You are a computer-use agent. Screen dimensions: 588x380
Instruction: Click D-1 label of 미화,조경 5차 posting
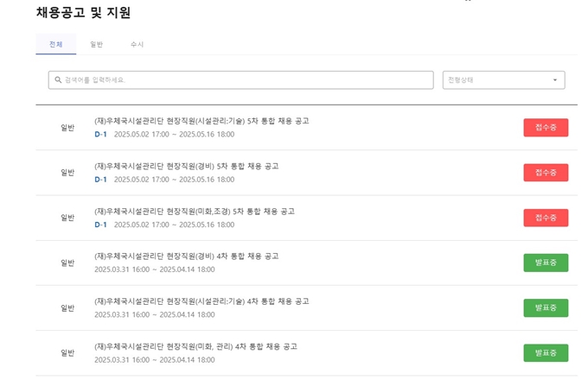tap(100, 225)
